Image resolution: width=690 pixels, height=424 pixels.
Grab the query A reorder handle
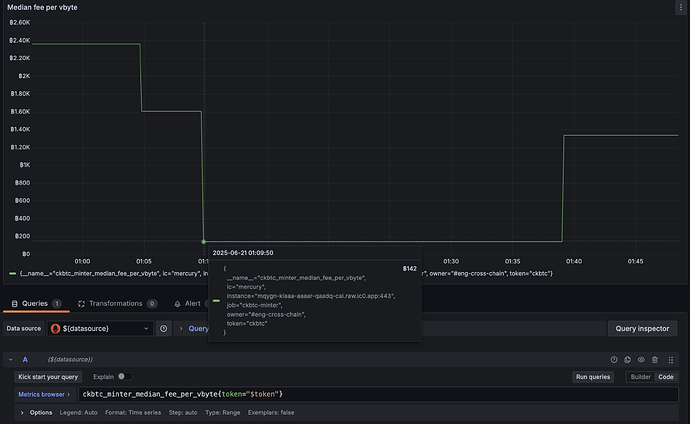(x=671, y=360)
